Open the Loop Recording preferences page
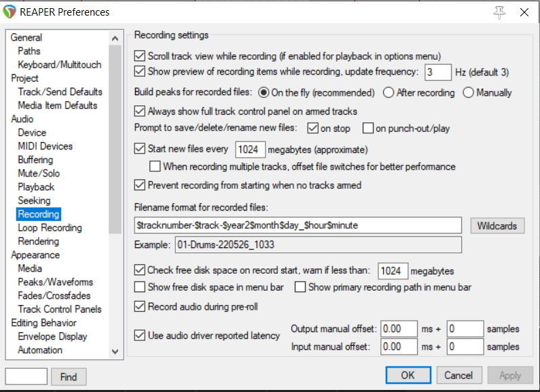 50,228
